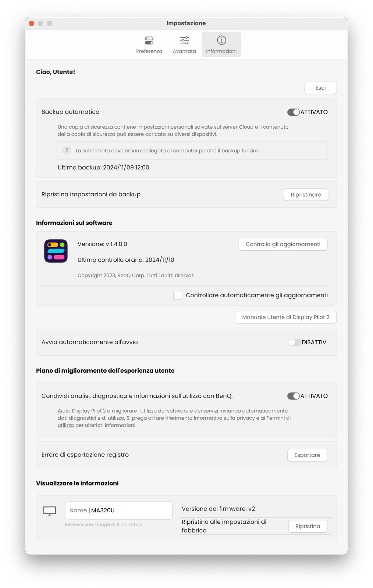Click the Esportare button
This screenshot has width=373, height=588.
(x=307, y=455)
